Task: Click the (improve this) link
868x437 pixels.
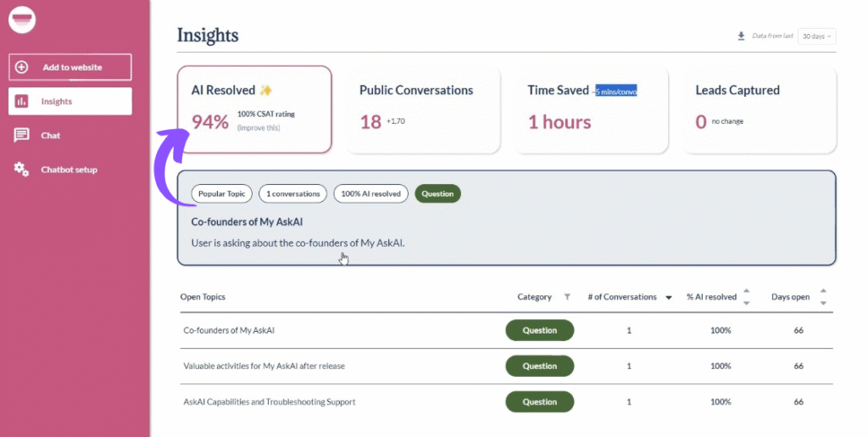Action: coord(259,128)
